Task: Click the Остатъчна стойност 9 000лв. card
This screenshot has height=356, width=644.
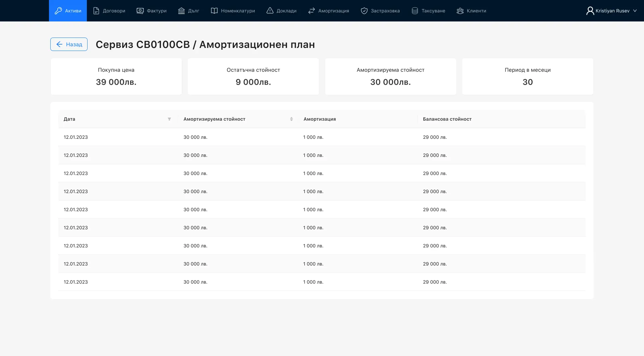Action: pyautogui.click(x=253, y=76)
